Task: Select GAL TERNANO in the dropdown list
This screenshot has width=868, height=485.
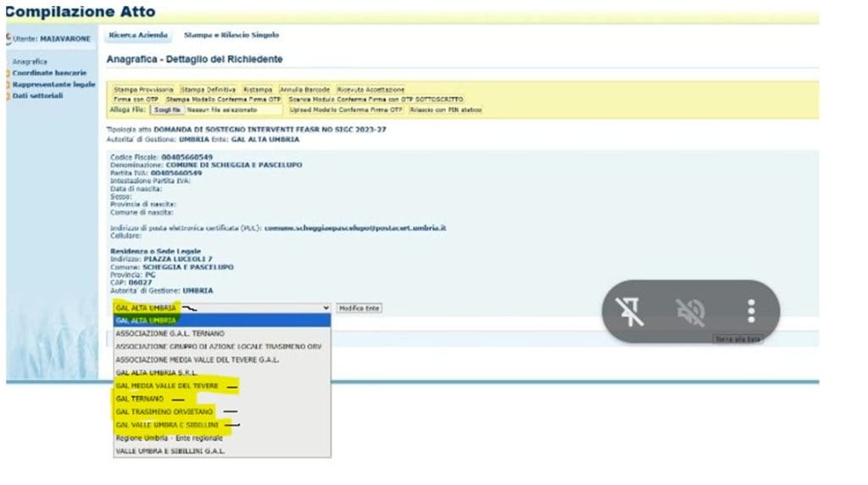Action: tap(140, 399)
